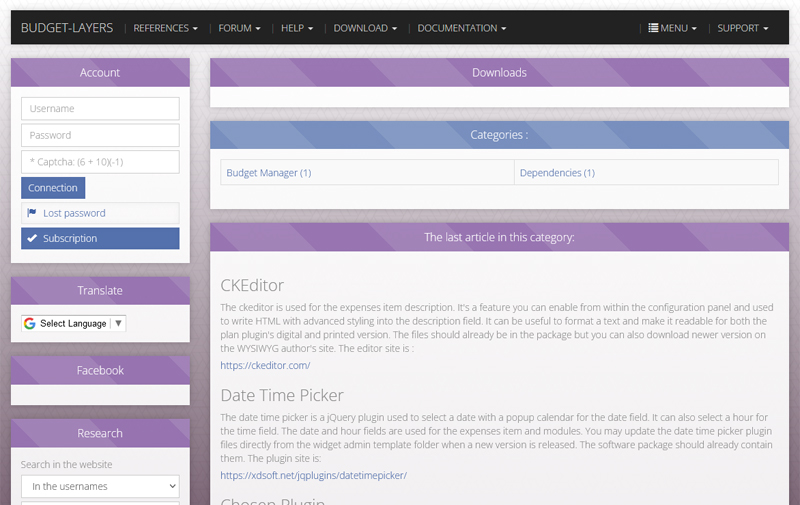Click the SUPPORT caret arrow
The width and height of the screenshot is (800, 505).
(765, 29)
